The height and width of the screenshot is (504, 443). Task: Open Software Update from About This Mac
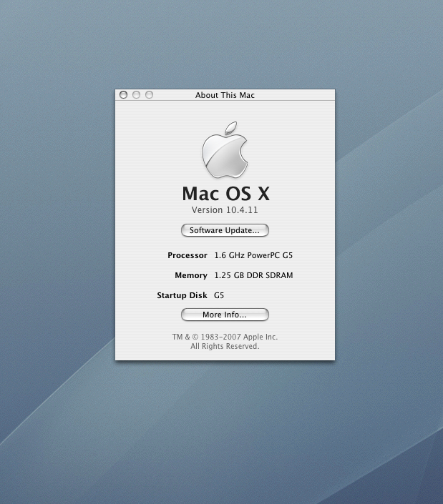click(225, 230)
